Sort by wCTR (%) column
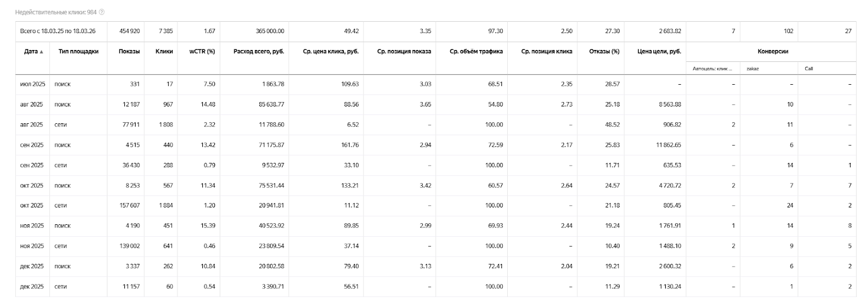868x303 pixels. (x=202, y=52)
